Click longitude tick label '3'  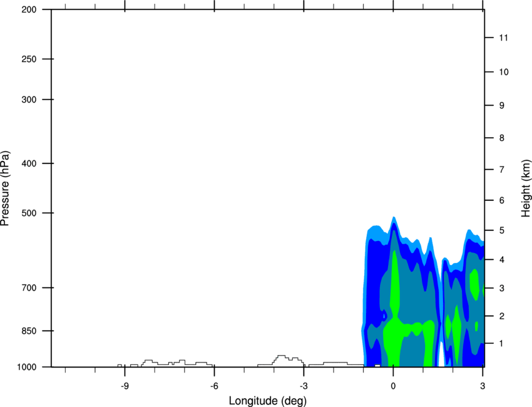[x=483, y=386]
